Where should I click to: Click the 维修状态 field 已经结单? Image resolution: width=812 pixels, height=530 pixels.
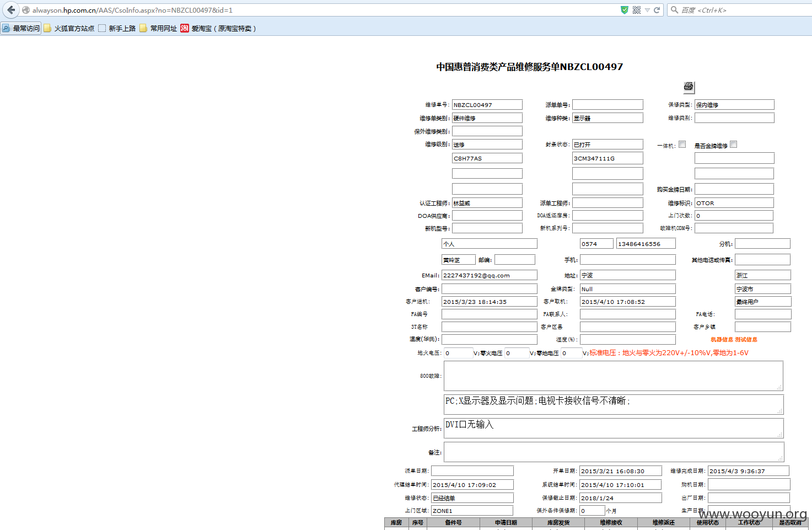pos(472,498)
